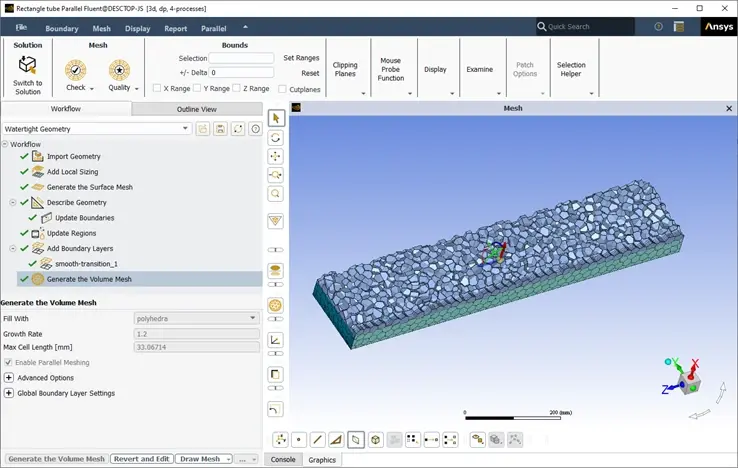
Task: Select the zone filter parallelogram icon
Action: [356, 440]
